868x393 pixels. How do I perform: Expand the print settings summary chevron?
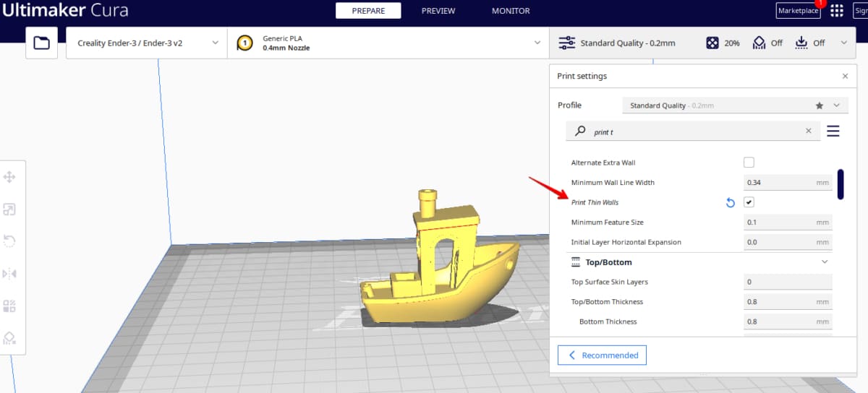click(x=843, y=43)
